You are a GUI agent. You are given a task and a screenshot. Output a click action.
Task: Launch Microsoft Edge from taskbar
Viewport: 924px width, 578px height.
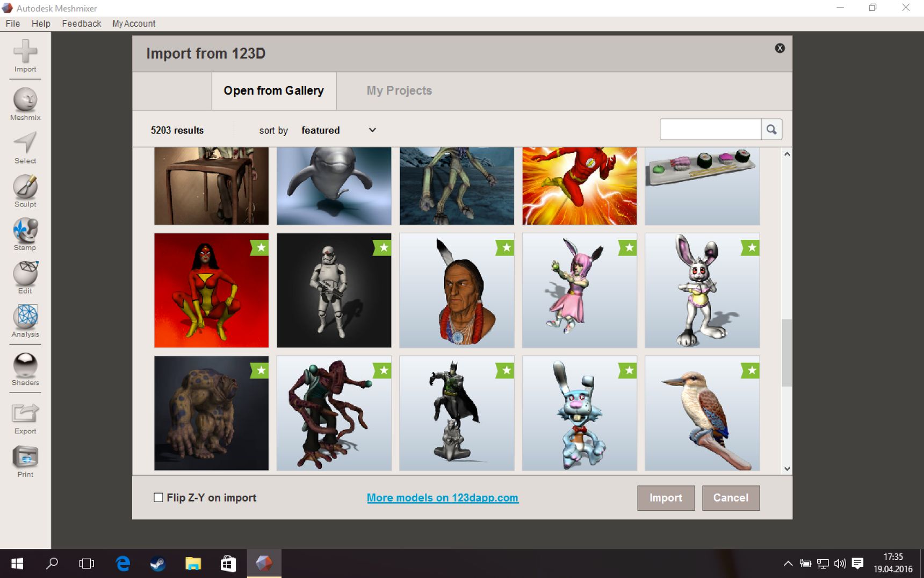[x=122, y=563]
